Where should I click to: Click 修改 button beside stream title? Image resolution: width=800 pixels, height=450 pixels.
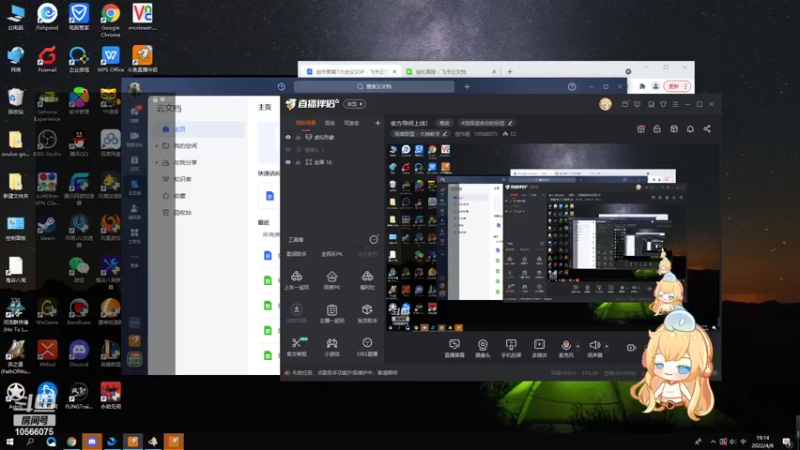point(444,123)
